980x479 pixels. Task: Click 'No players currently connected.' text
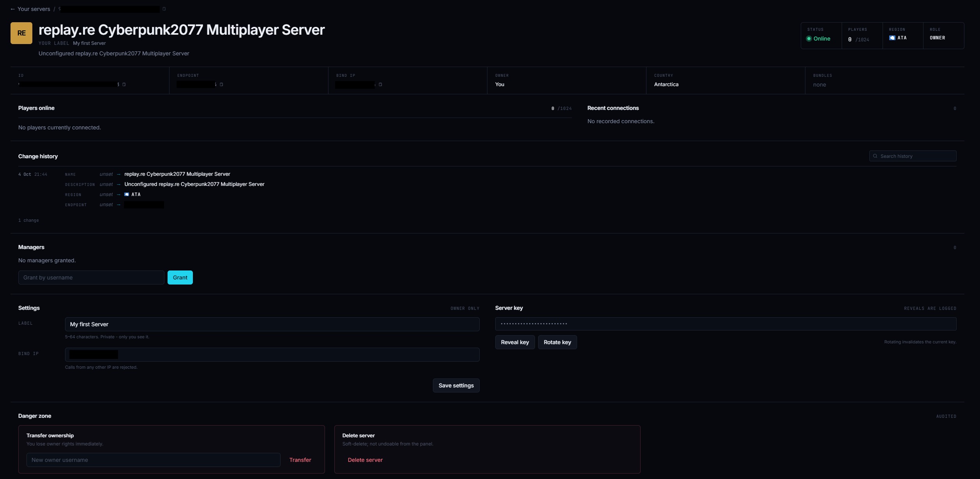[60, 127]
